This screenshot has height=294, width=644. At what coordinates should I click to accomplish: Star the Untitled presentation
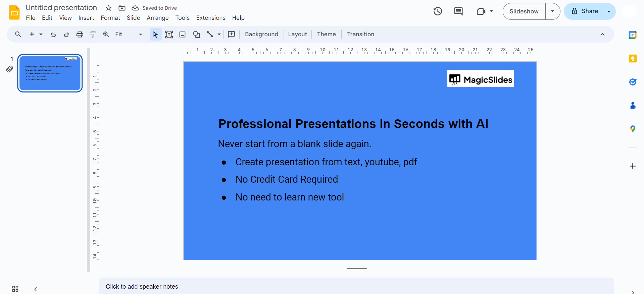click(x=108, y=8)
